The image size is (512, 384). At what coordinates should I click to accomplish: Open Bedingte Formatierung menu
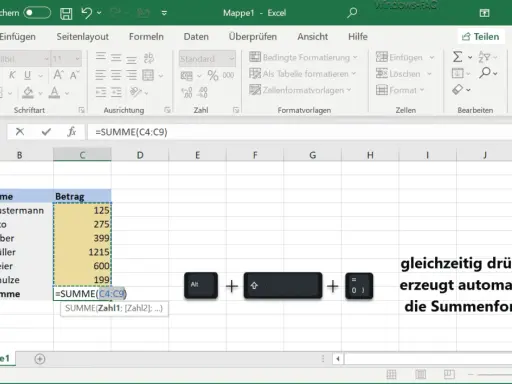click(303, 57)
